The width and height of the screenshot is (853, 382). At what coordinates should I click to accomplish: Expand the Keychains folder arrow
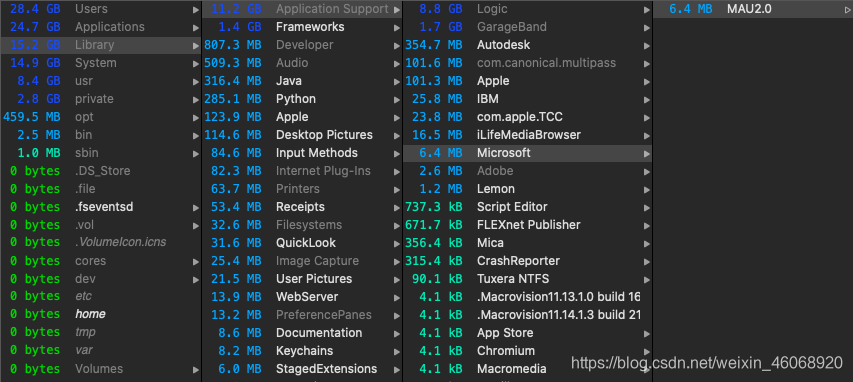pyautogui.click(x=397, y=352)
